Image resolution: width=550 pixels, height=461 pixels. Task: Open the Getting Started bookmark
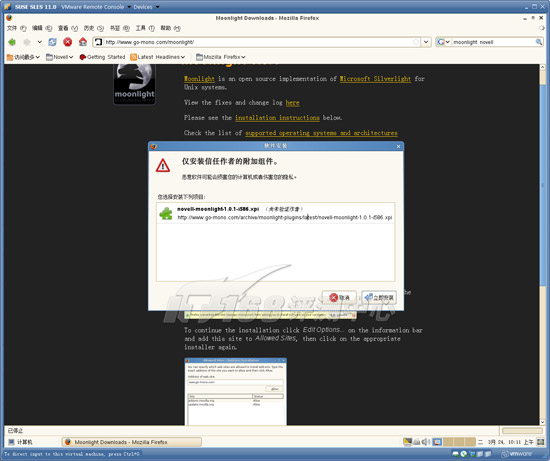tap(102, 57)
